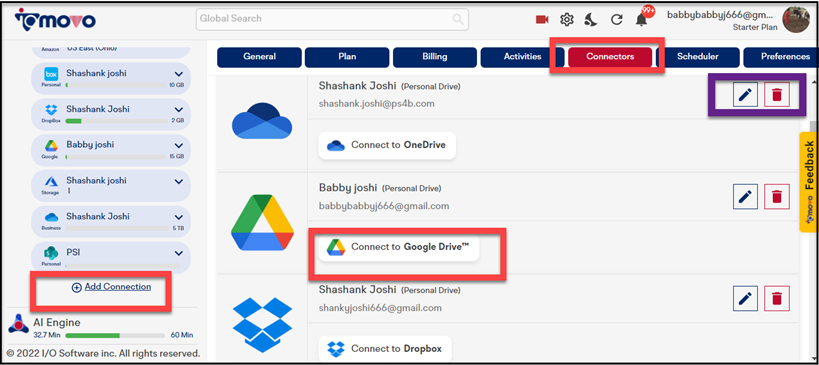Click the AI Engine icon

coord(19,324)
